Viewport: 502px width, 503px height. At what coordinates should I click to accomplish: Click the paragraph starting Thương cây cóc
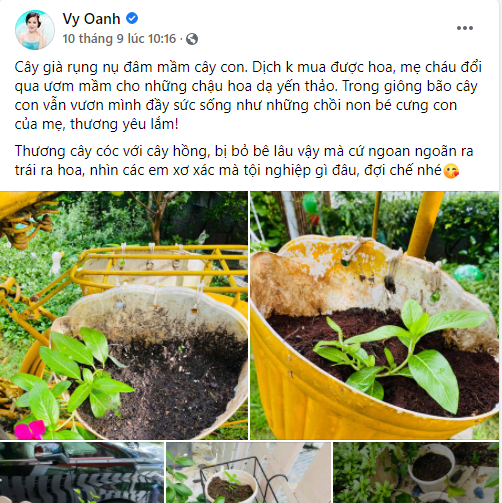[244, 161]
